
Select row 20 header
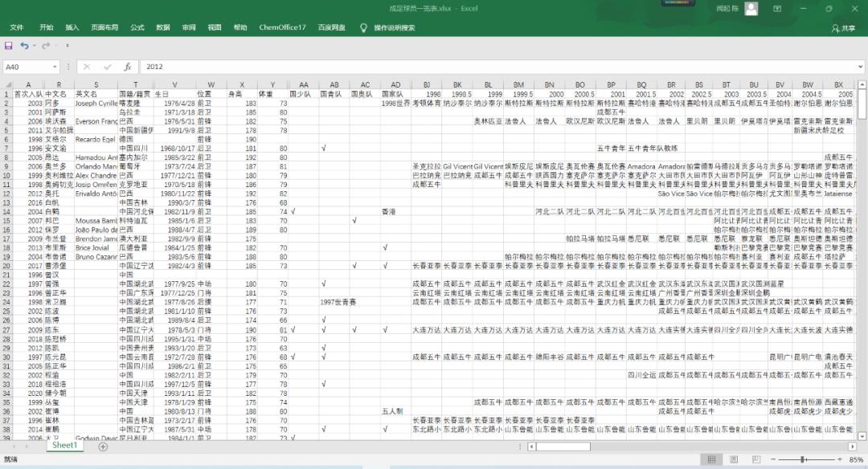(6, 266)
